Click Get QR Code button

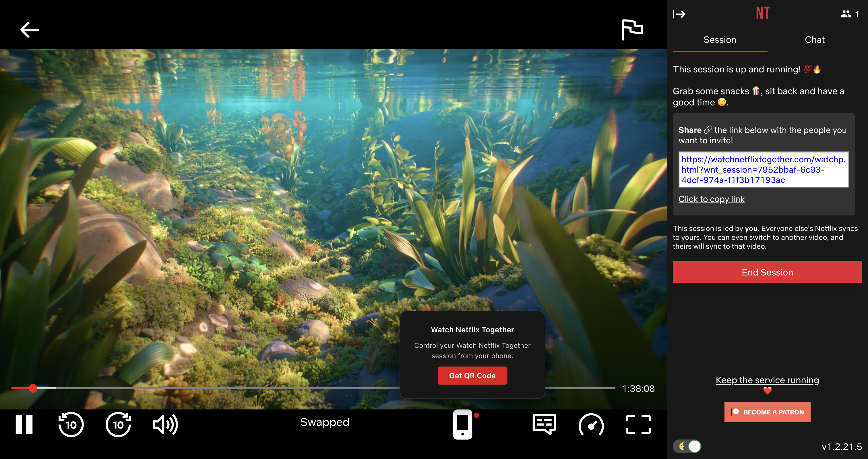[x=472, y=375]
